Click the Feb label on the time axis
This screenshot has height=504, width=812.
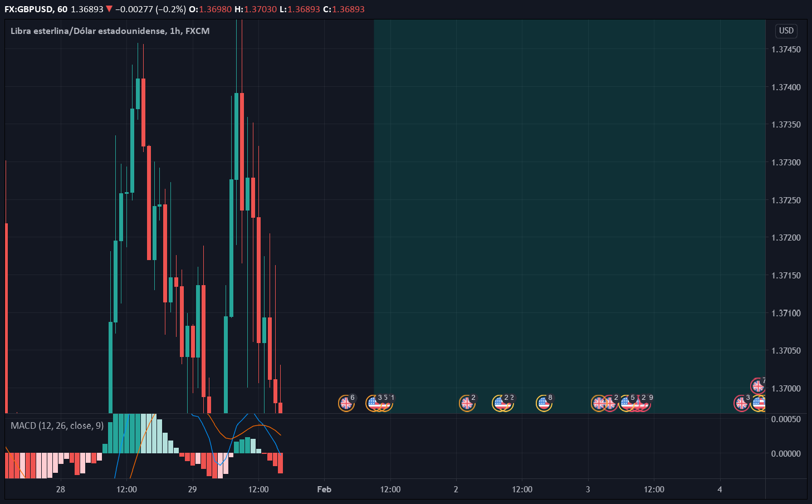coord(324,490)
